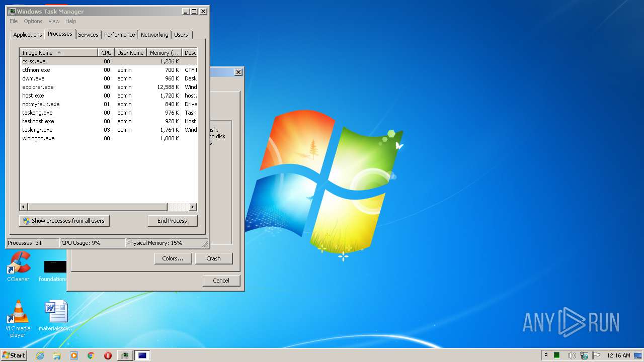Click the Colors... button in NotMyFault dialog
This screenshot has width=644, height=362.
pyautogui.click(x=173, y=258)
